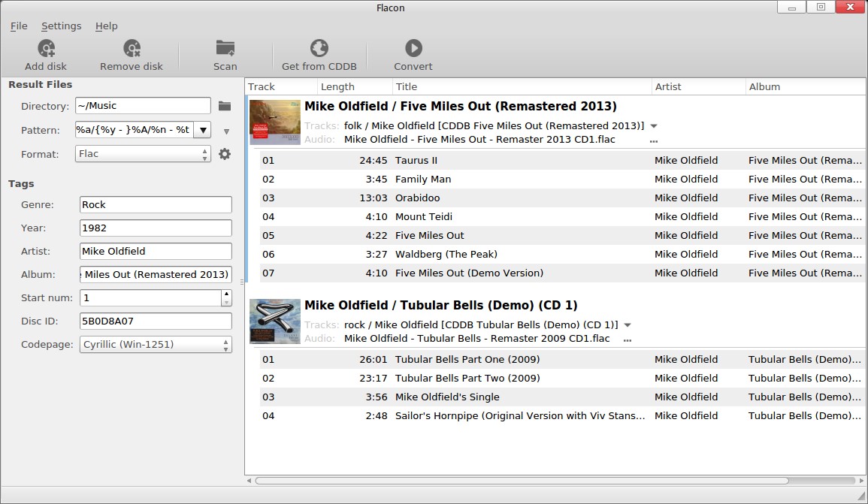Open the Settings menu
Screen dimensions: 868x504
pyautogui.click(x=61, y=26)
